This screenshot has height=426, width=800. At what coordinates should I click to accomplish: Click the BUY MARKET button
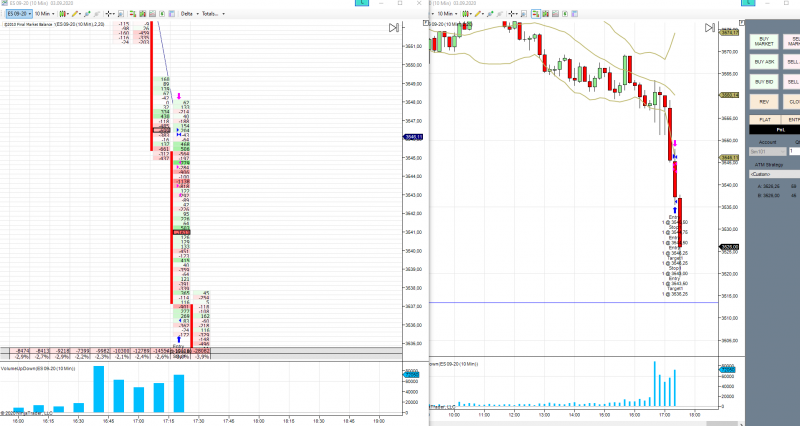point(764,41)
